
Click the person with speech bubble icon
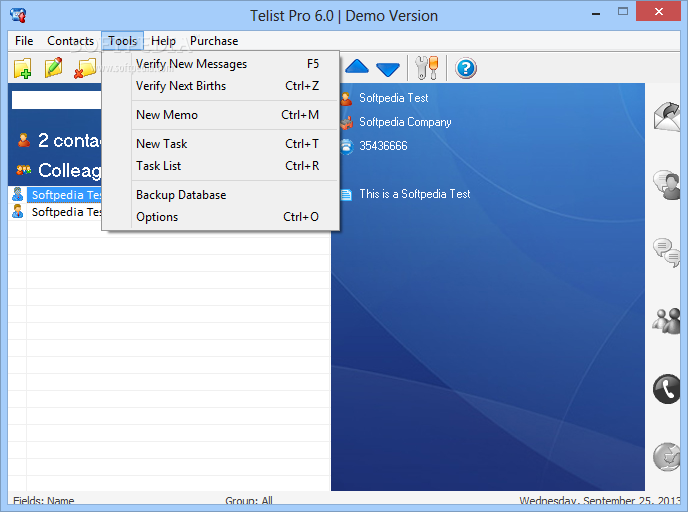coord(667,185)
